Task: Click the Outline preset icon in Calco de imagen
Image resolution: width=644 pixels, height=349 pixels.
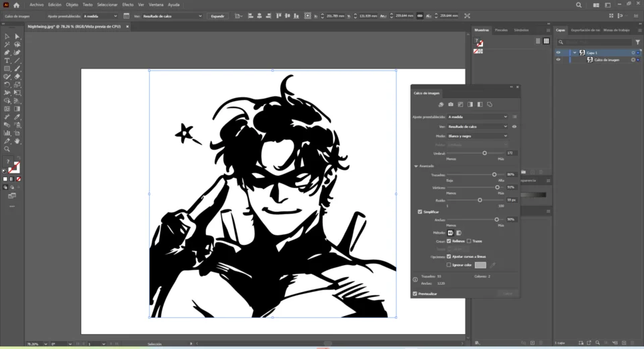Action: coord(490,105)
